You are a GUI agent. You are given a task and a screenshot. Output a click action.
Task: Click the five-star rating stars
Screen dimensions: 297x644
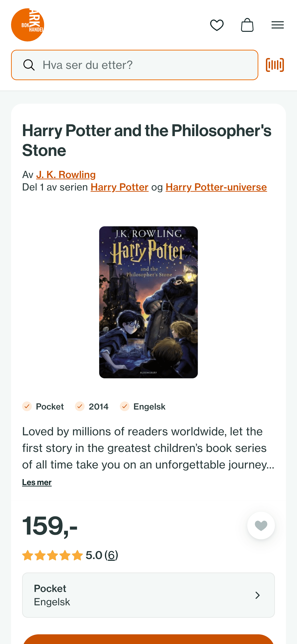[x=52, y=555]
